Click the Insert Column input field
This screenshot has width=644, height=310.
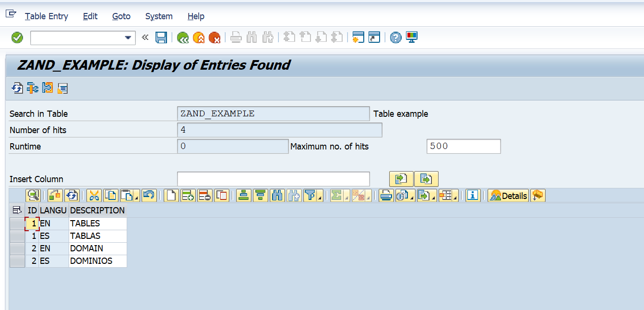274,179
